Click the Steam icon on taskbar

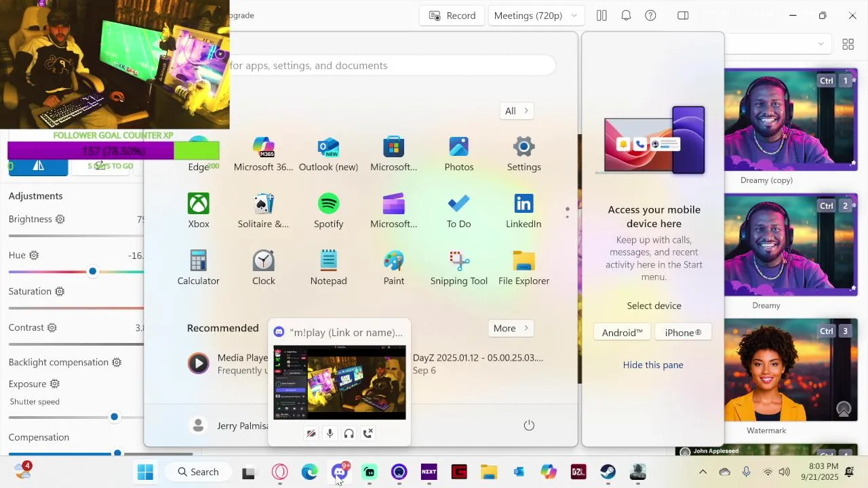608,472
